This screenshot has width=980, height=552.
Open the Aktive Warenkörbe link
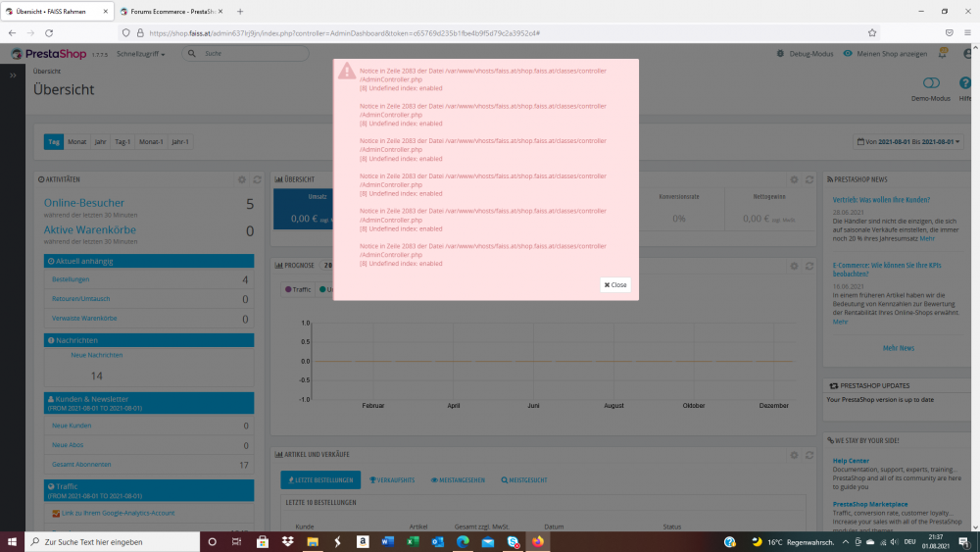[x=90, y=229]
